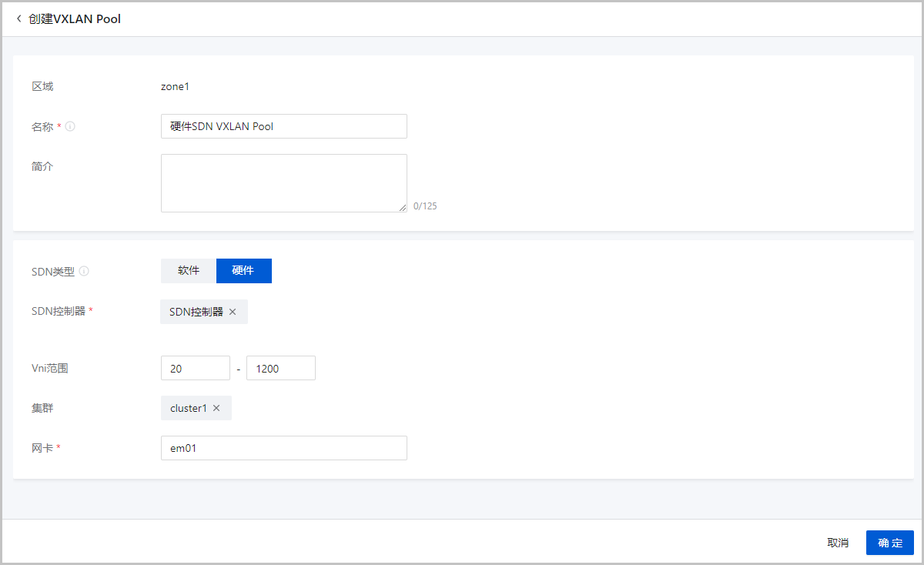Screen dimensions: 924x565
Task: Click the 0/125 character counter
Action: (x=425, y=206)
